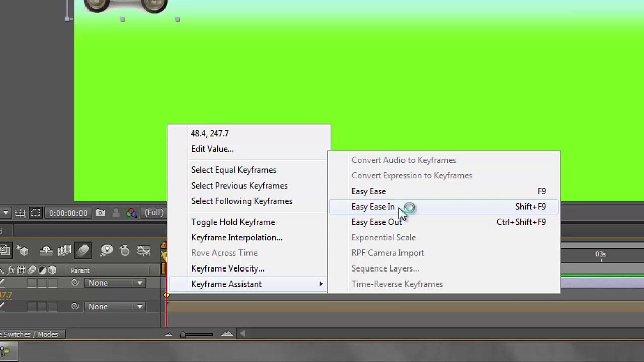Open the (Full) resolution dropdown
Image resolution: width=644 pixels, height=362 pixels.
153,213
